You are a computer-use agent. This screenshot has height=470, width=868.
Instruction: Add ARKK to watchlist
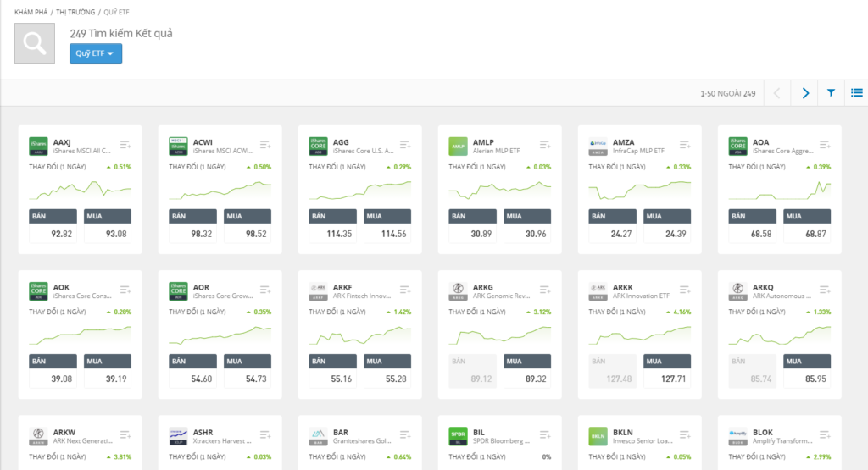point(685,290)
